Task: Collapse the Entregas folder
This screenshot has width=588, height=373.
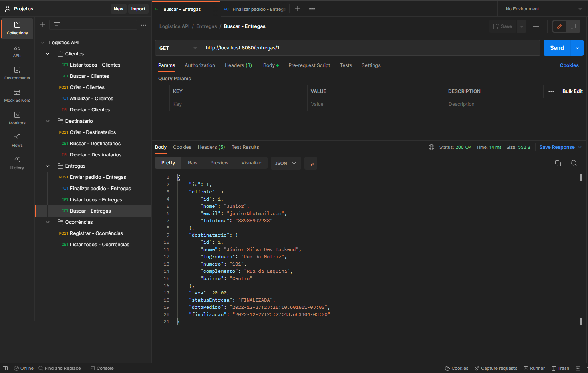Action: point(48,166)
